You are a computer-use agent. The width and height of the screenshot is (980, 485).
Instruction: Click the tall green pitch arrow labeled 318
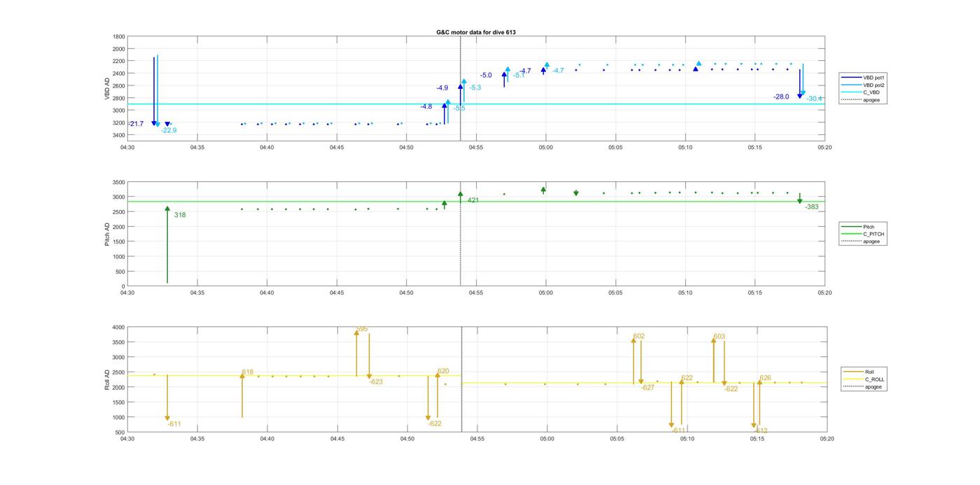tap(167, 245)
